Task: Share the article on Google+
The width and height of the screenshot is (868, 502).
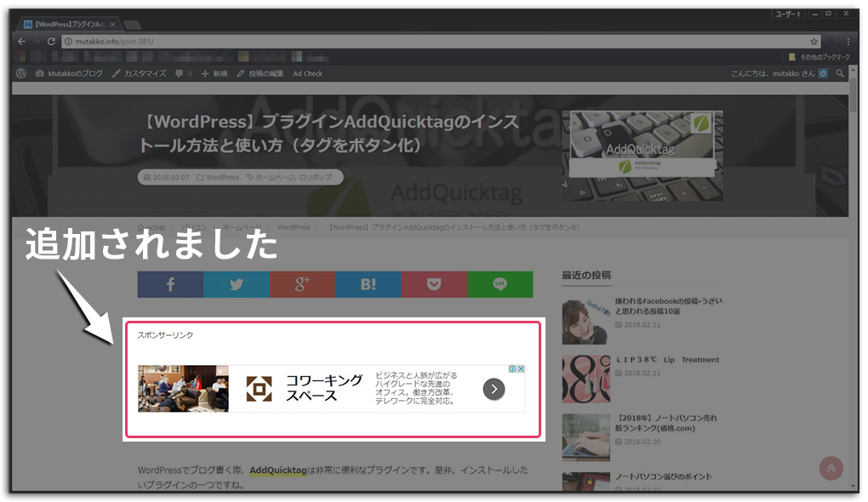Action: pos(302,284)
